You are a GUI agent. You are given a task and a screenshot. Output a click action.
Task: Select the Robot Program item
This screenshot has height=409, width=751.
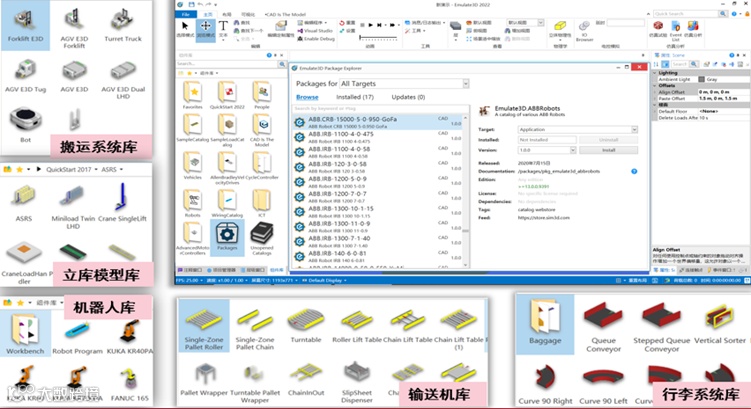77,338
